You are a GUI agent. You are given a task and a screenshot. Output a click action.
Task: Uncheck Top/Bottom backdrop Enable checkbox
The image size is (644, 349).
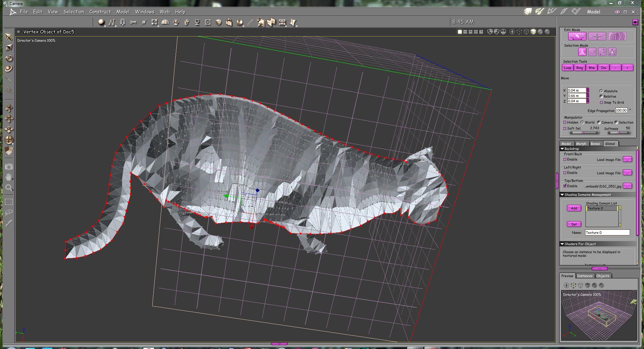click(x=564, y=186)
